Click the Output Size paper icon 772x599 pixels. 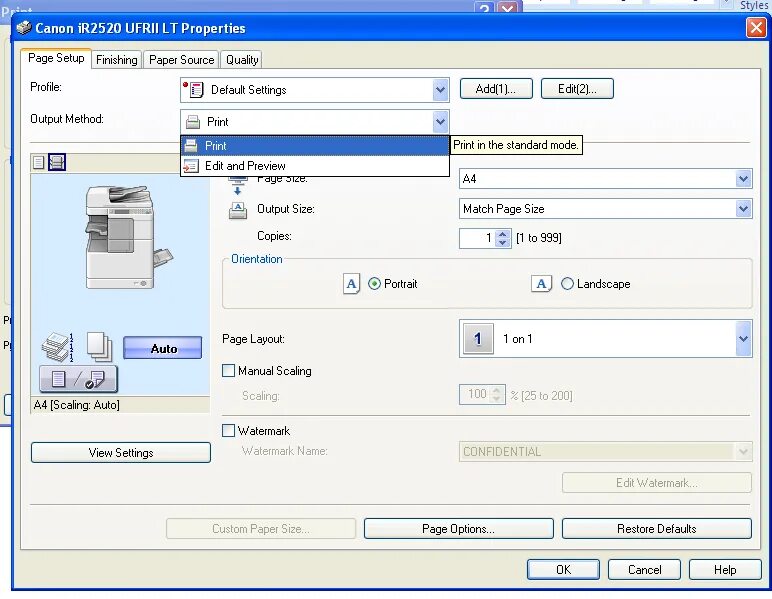tap(238, 210)
